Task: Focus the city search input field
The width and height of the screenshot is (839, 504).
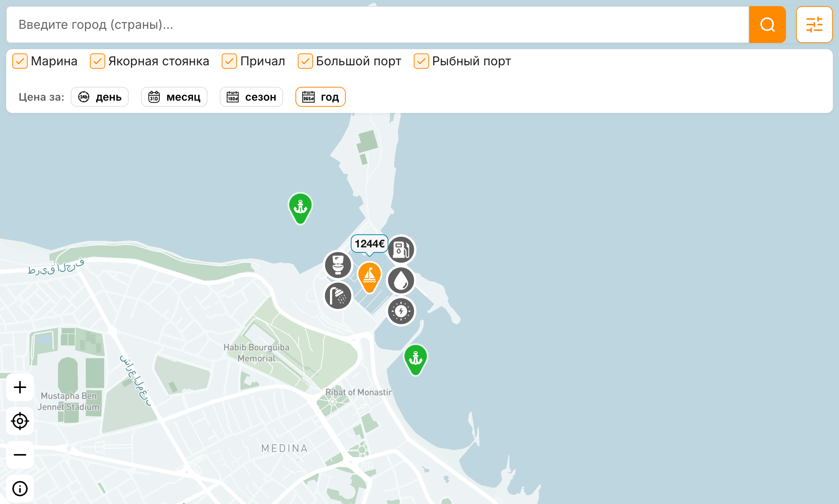Action: (x=378, y=25)
